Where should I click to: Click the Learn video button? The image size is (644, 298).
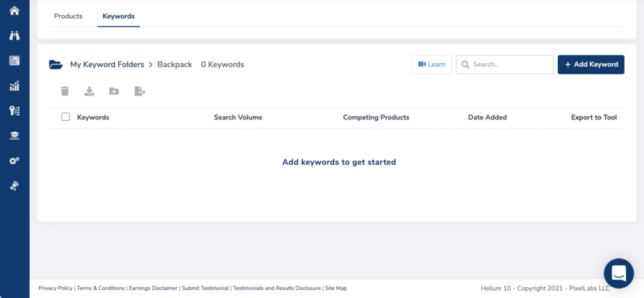(x=431, y=64)
